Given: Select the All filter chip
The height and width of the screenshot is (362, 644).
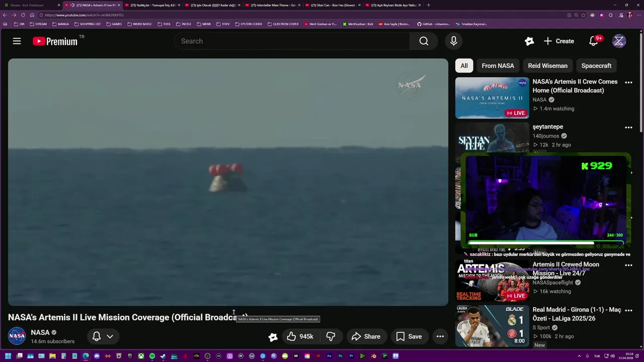Looking at the screenshot, I should 464,66.
